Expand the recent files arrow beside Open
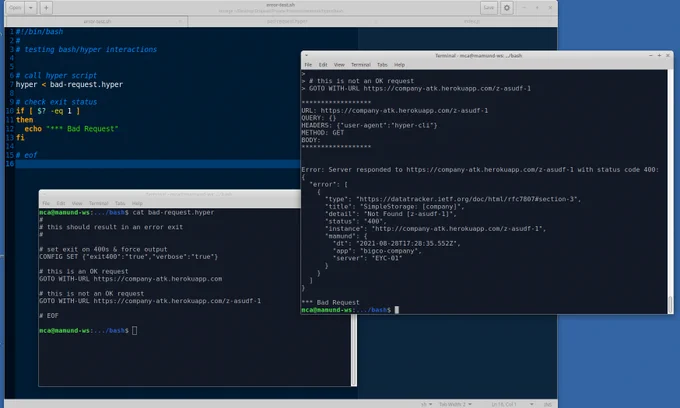The width and height of the screenshot is (680, 408). [x=31, y=7]
